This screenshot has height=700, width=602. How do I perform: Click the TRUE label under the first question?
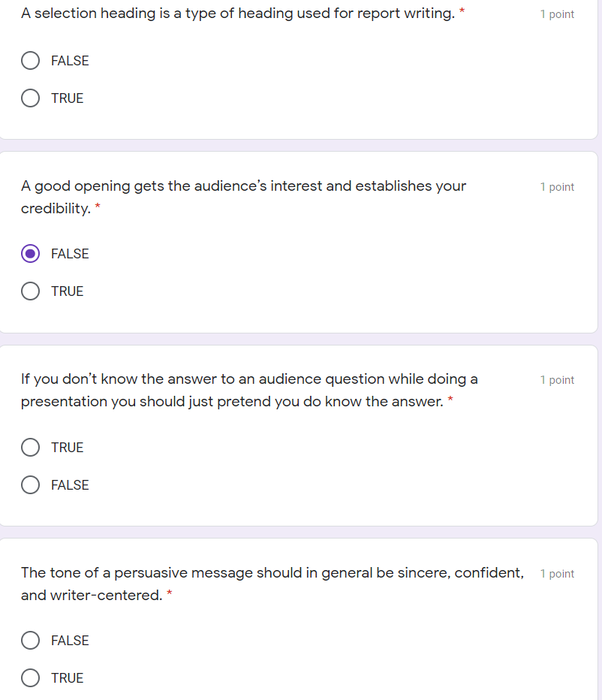(67, 98)
